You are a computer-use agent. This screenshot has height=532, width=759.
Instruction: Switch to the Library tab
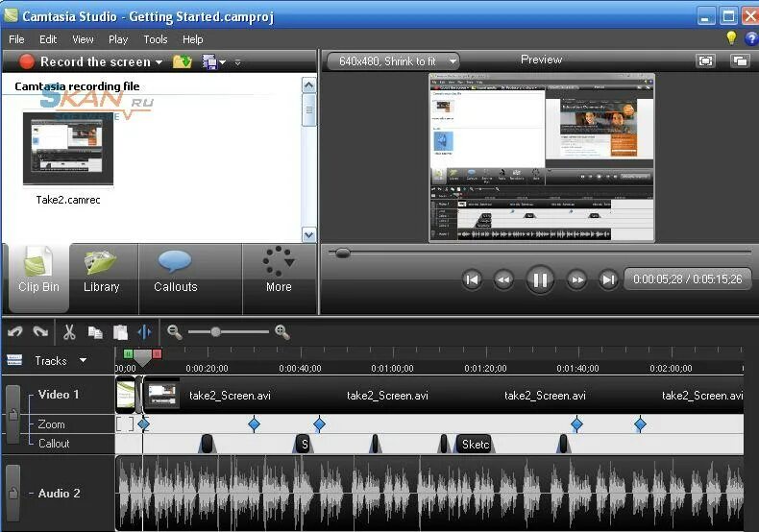[102, 278]
